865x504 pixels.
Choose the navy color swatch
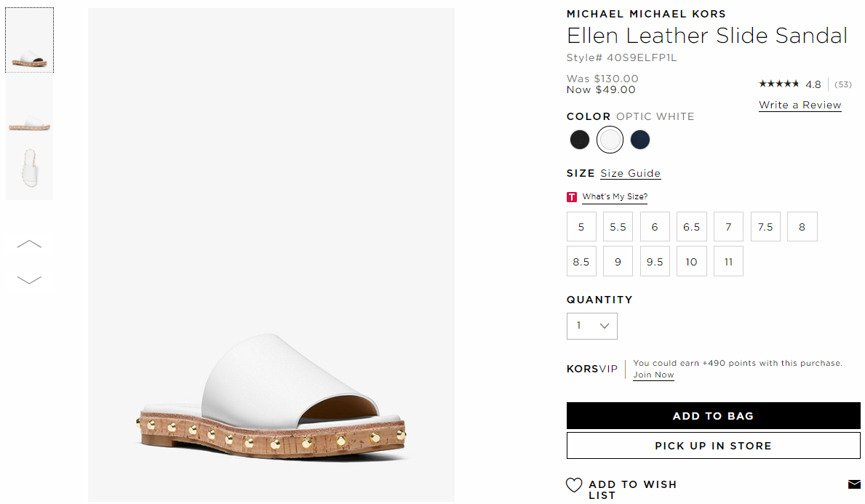click(640, 140)
